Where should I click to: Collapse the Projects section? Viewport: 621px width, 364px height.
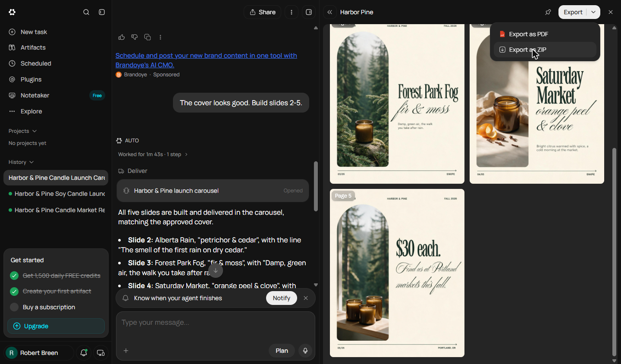coord(23,131)
